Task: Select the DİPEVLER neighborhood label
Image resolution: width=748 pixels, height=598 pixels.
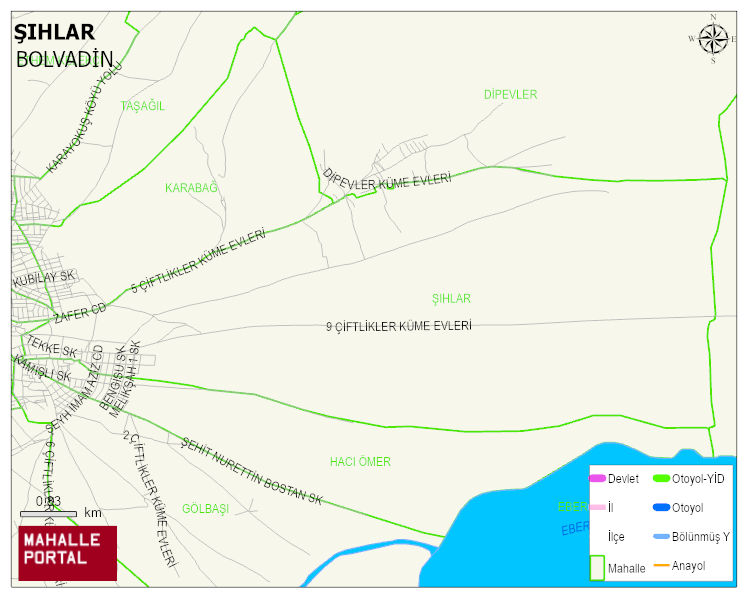Action: 510,95
